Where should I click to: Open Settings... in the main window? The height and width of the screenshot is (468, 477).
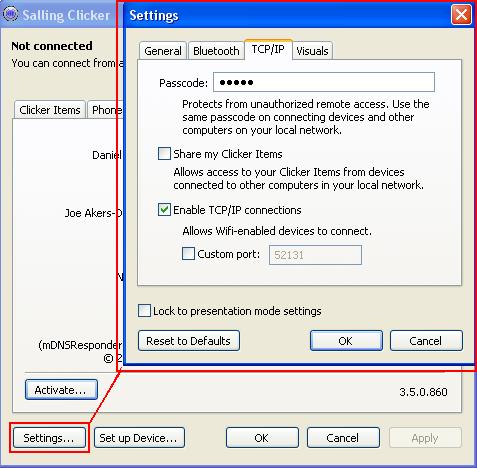tap(49, 438)
